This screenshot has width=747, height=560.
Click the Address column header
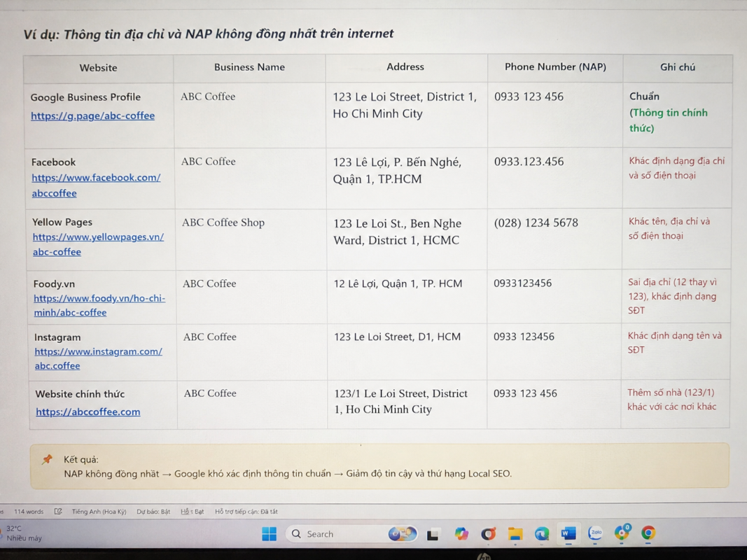click(405, 66)
